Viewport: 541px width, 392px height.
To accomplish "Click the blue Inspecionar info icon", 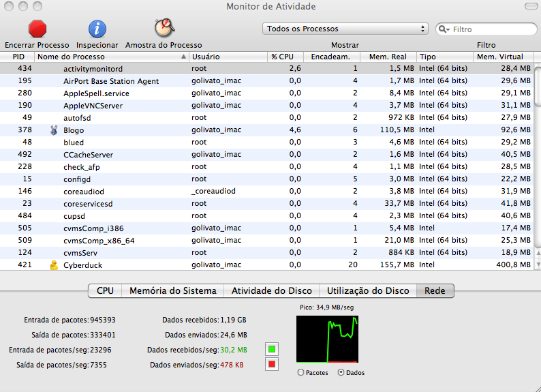I will coord(97,29).
